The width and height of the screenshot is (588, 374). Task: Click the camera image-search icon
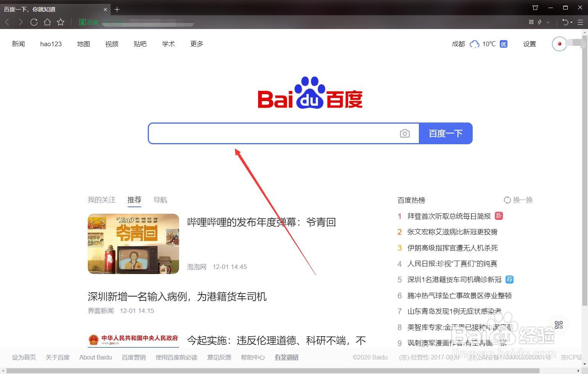tap(405, 134)
